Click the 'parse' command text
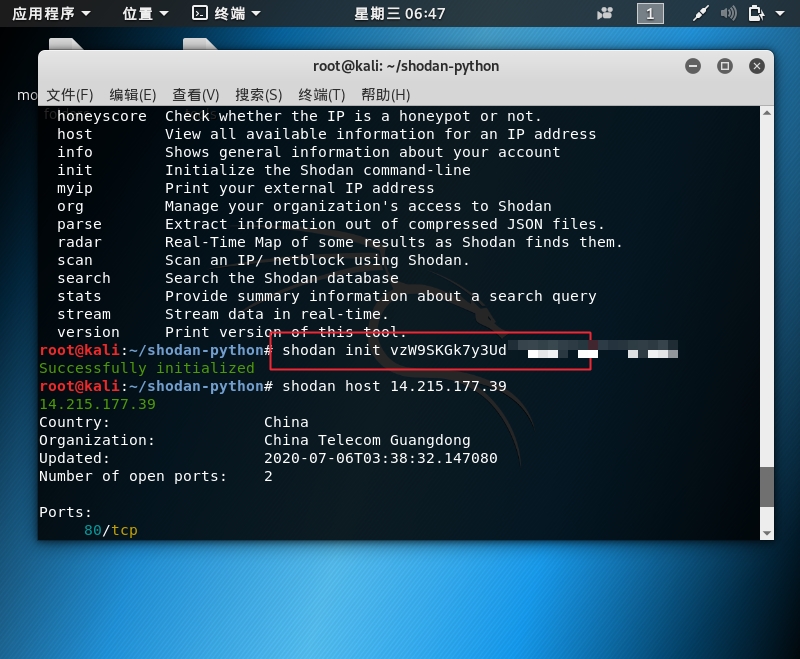 pos(79,224)
